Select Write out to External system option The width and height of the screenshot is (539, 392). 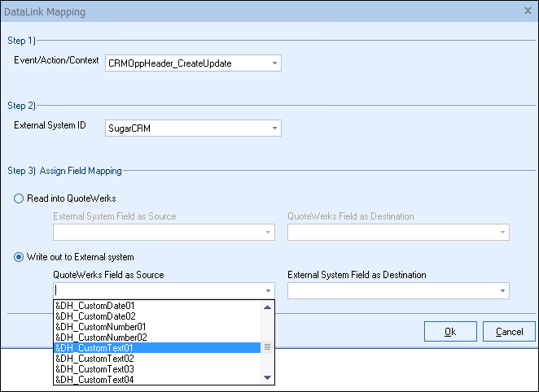19,257
